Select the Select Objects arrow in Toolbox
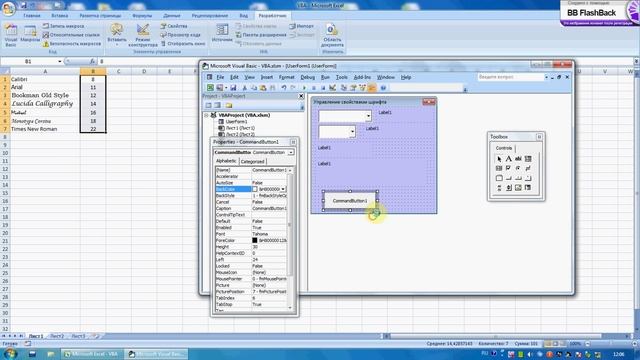The image size is (640, 360). 499,159
